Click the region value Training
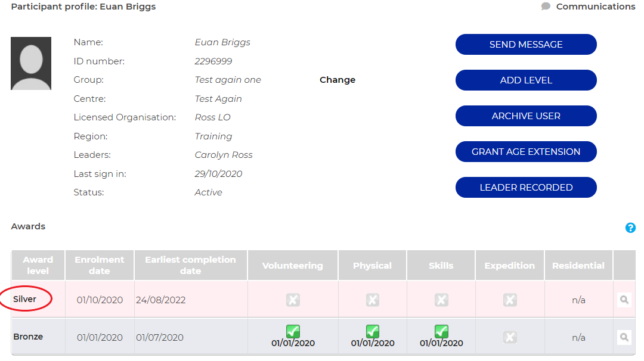Viewport: 644px width, 361px height. pyautogui.click(x=213, y=136)
